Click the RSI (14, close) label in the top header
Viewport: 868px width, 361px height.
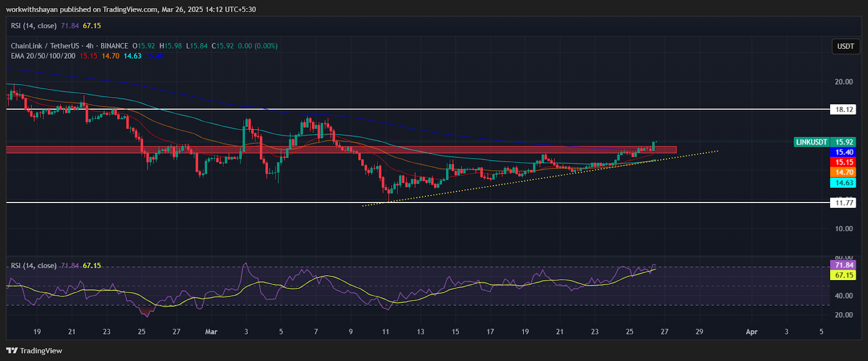[34, 26]
